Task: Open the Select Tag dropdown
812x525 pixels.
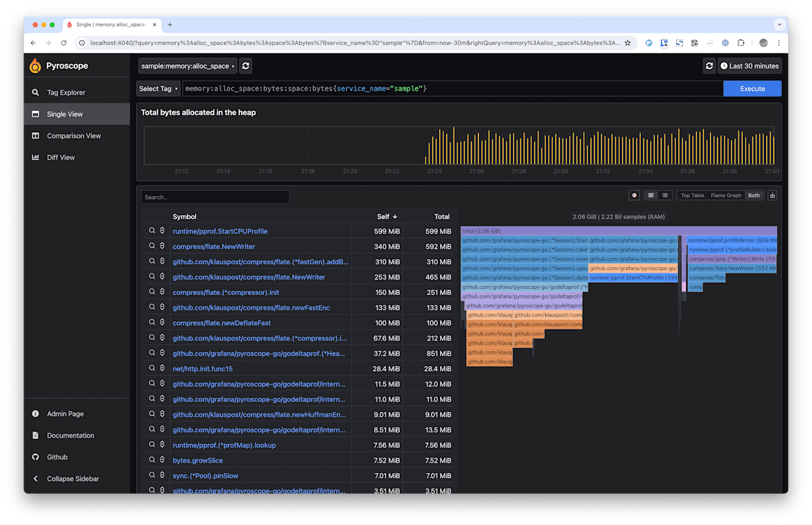Action: pyautogui.click(x=158, y=89)
